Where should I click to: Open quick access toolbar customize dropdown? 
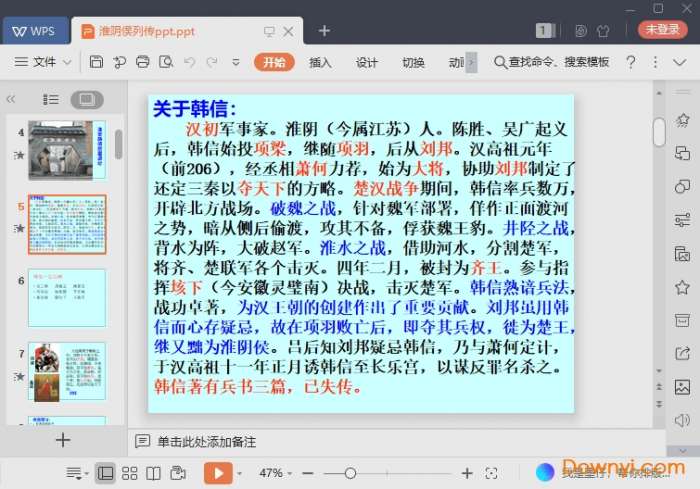236,62
